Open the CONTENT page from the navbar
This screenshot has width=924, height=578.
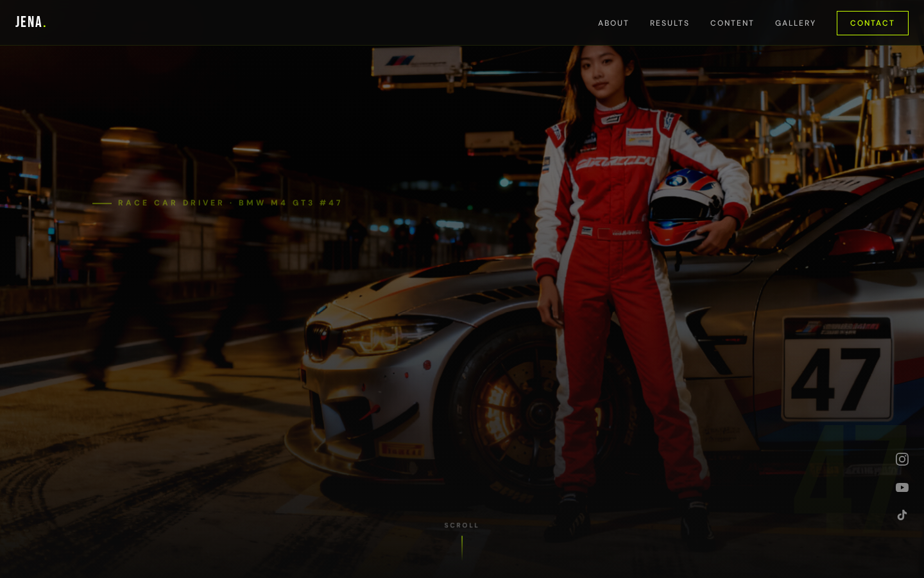point(732,23)
